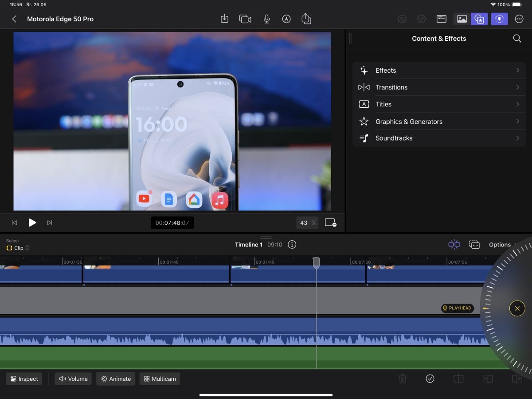Jump to the next edit point
Image resolution: width=532 pixels, height=399 pixels.
tap(50, 223)
